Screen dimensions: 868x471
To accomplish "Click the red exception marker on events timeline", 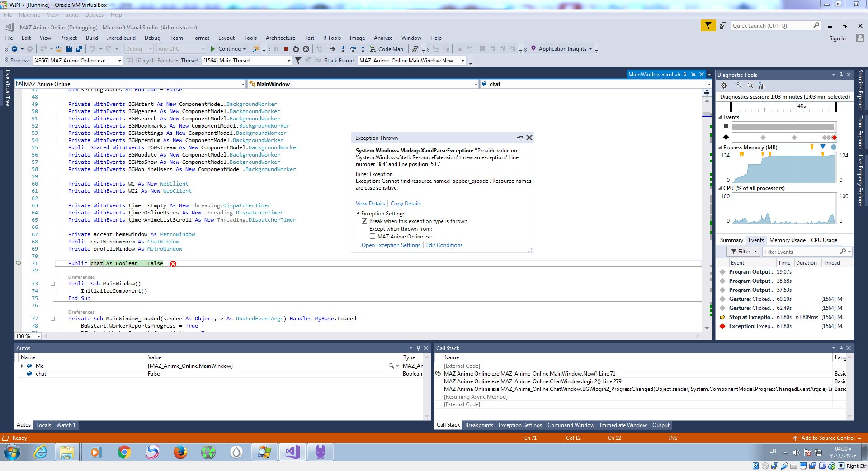I will coord(835,138).
